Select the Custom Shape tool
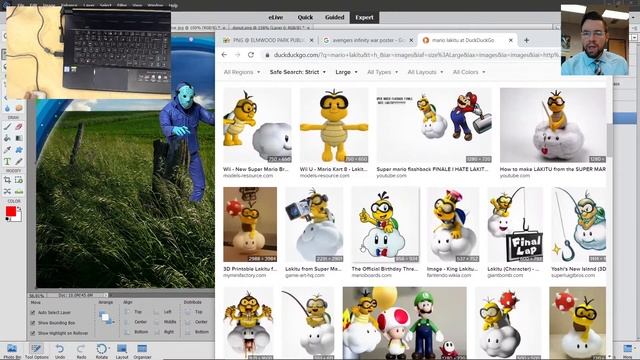This screenshot has height=360, width=640. point(19,150)
